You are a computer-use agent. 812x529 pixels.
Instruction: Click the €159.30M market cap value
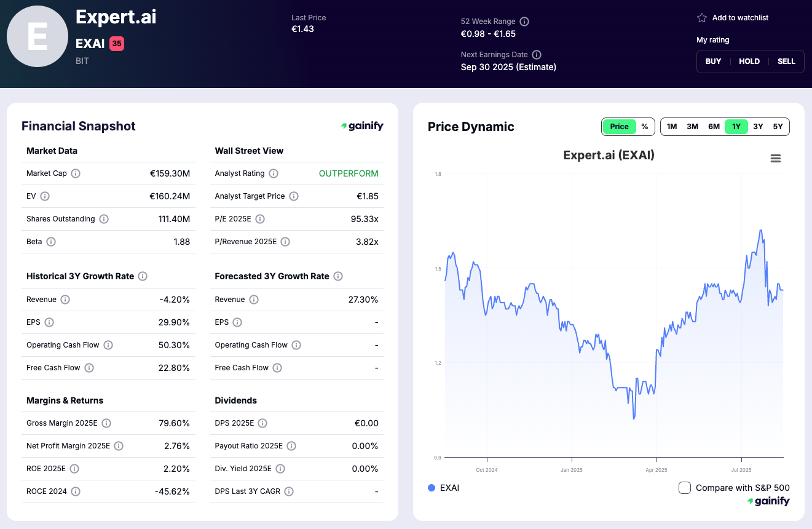170,173
